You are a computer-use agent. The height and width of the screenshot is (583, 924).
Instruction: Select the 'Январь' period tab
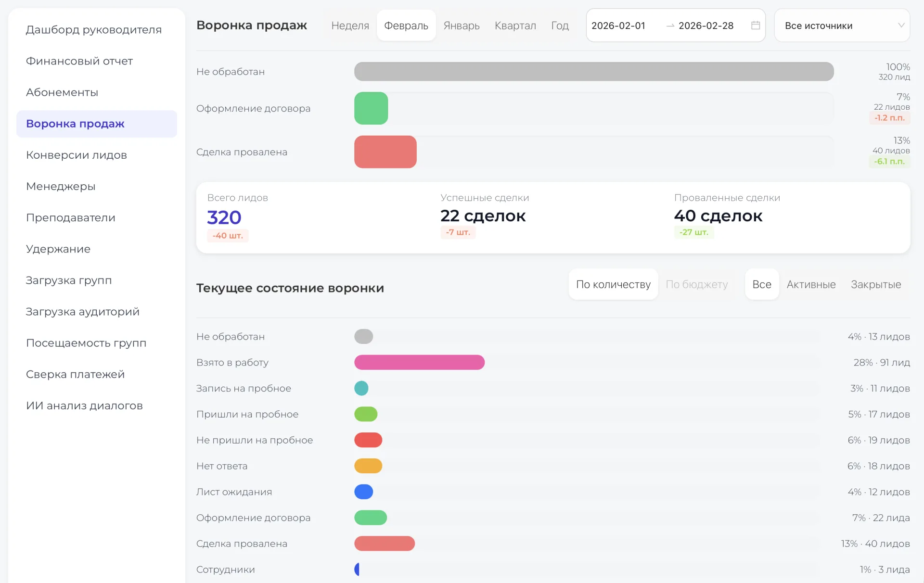(462, 25)
